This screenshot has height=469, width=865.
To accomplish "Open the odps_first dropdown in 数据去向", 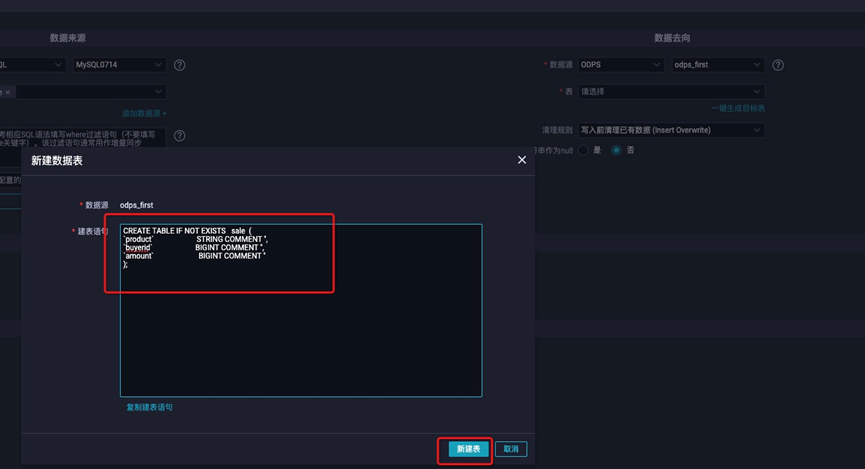I will click(x=718, y=65).
